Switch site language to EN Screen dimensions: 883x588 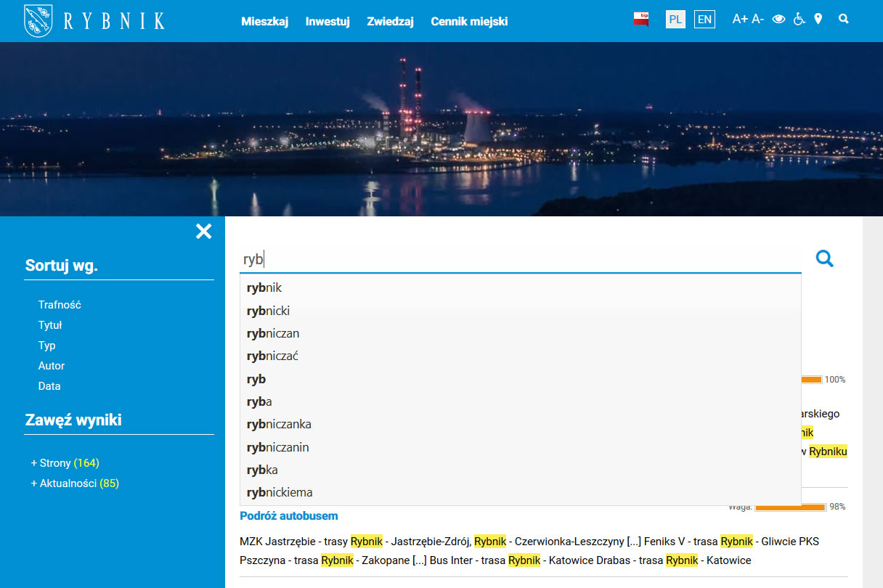point(704,20)
